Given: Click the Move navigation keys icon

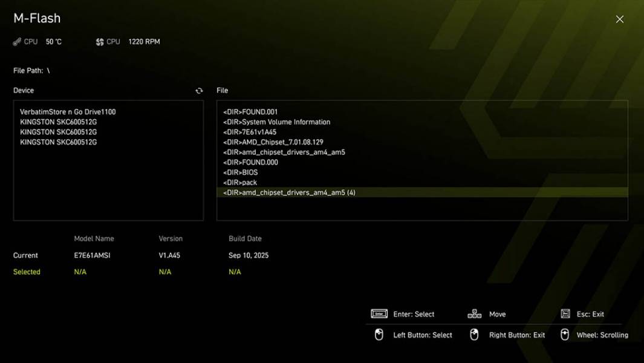Looking at the screenshot, I should [475, 314].
